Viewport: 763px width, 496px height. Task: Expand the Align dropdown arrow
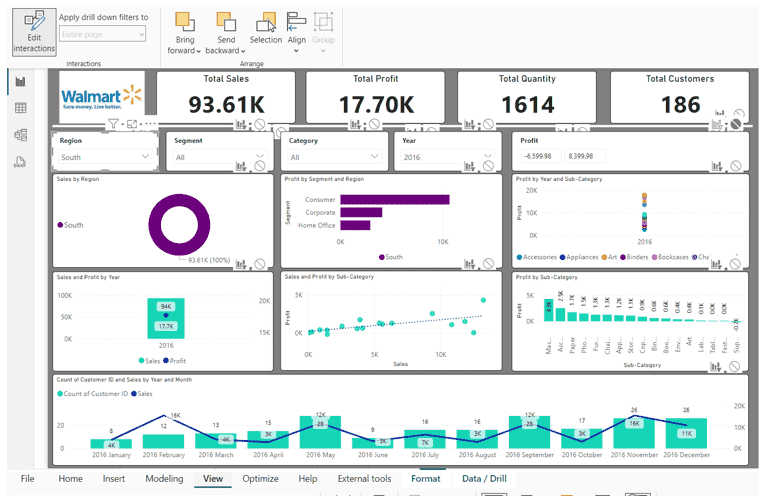point(296,51)
